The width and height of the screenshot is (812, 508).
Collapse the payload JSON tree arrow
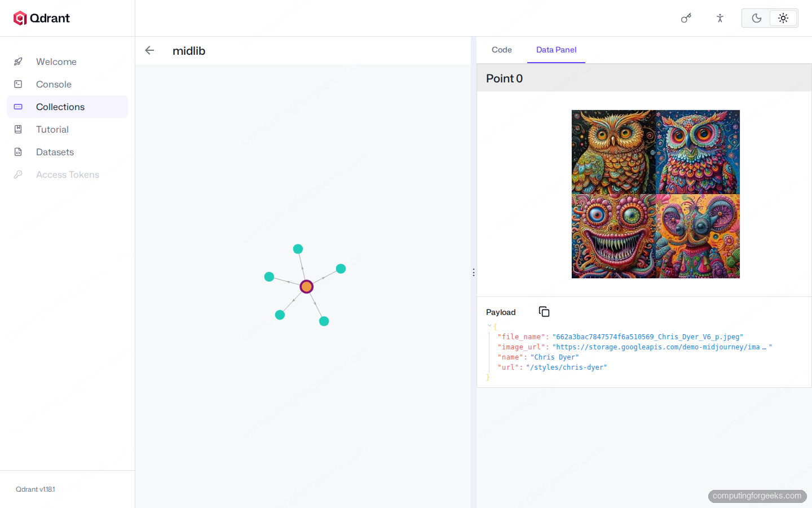pyautogui.click(x=489, y=326)
